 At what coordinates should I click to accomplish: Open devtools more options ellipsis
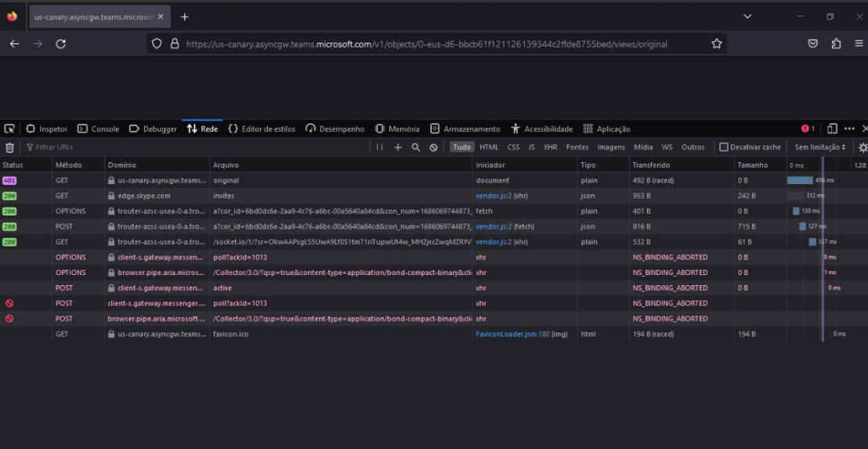(849, 129)
